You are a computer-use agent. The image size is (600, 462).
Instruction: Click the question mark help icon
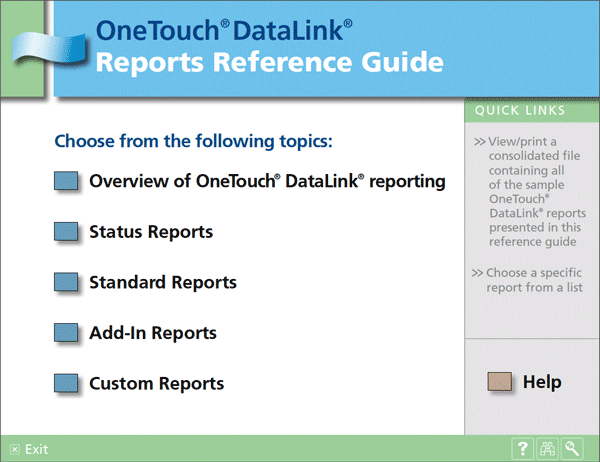click(522, 449)
